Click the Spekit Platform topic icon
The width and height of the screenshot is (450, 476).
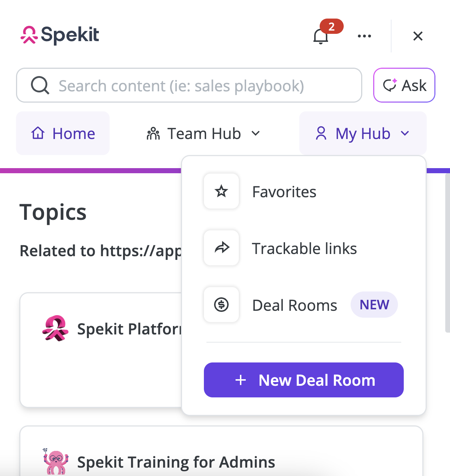55,328
